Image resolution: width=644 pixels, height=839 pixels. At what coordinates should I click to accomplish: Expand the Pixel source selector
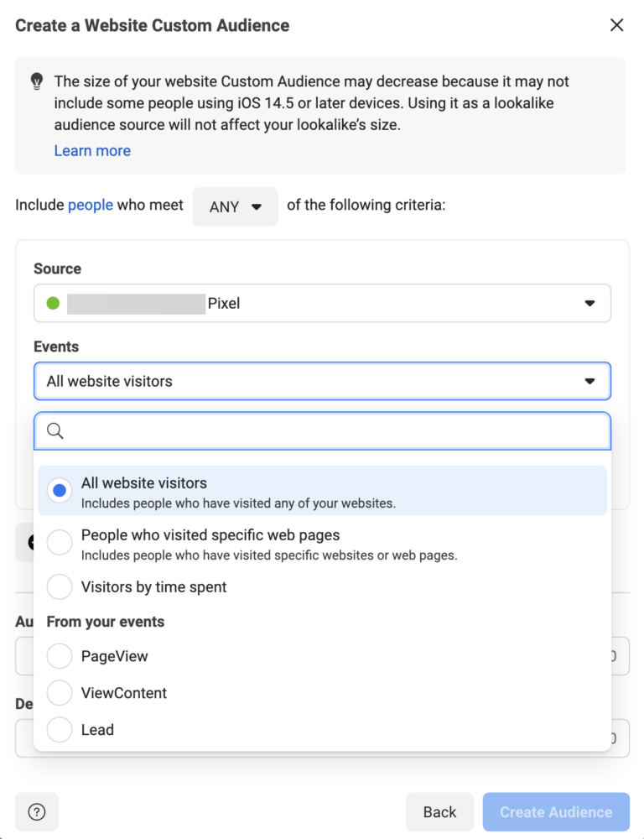tap(322, 303)
